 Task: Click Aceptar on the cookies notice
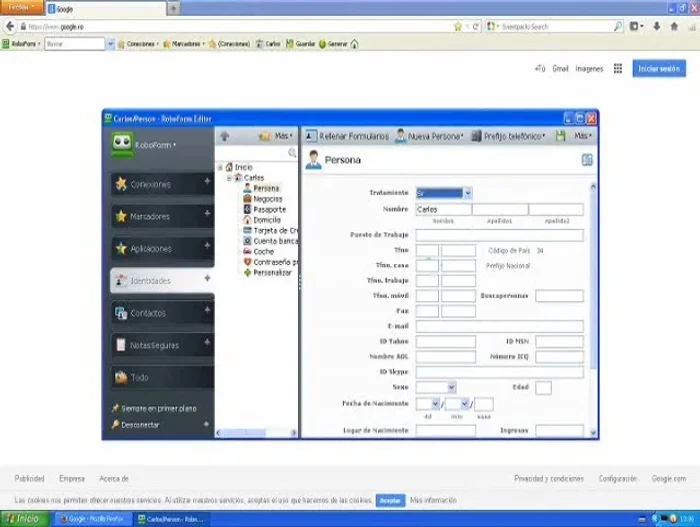pos(390,500)
